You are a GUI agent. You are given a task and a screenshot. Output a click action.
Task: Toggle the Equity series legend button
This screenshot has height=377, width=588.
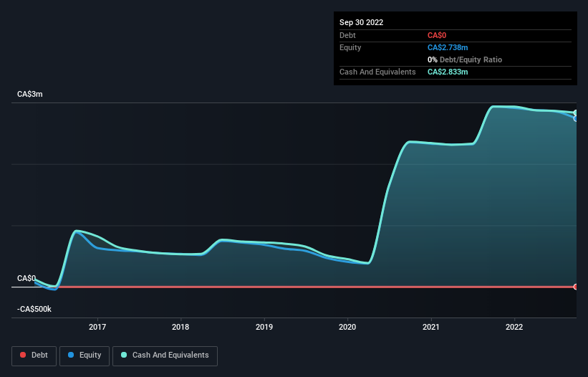pyautogui.click(x=85, y=355)
